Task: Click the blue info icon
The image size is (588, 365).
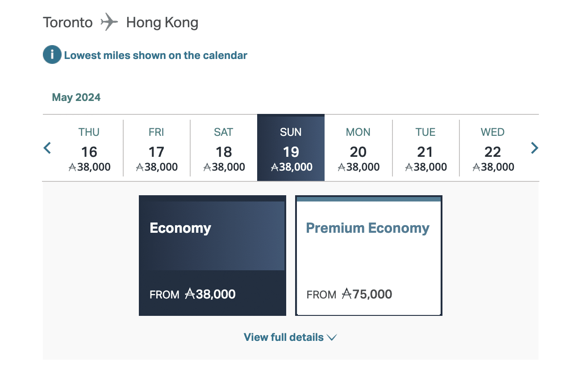Action: [52, 55]
